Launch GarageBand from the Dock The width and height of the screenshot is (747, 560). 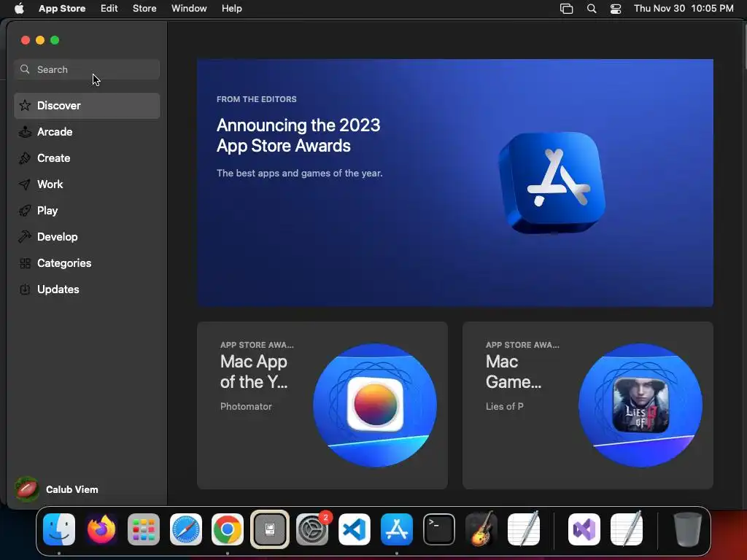(x=481, y=529)
